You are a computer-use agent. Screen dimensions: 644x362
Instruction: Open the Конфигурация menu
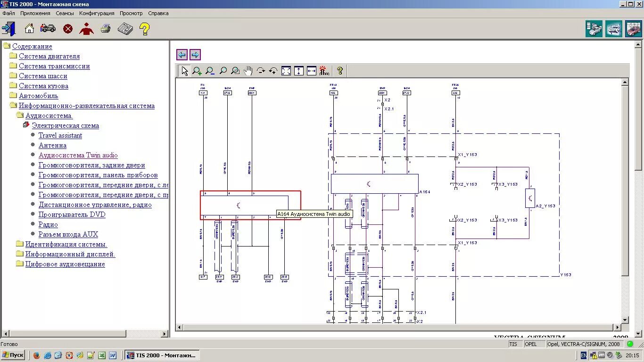[x=97, y=13]
